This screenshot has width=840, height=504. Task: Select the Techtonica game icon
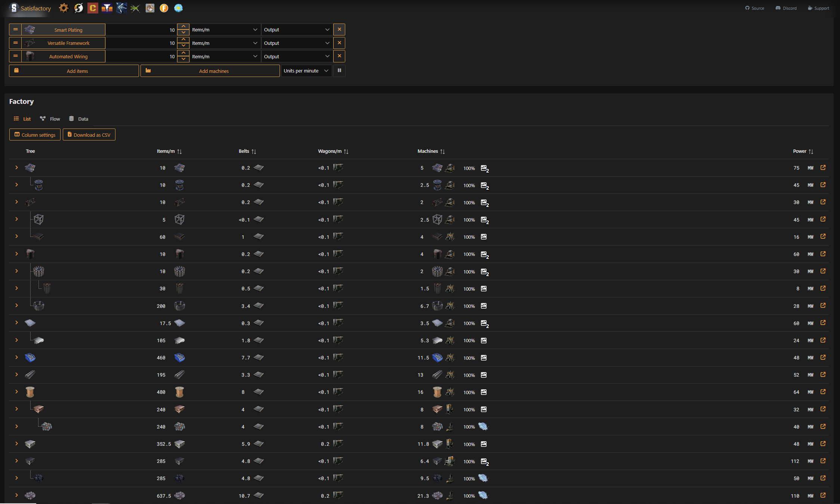tap(107, 8)
